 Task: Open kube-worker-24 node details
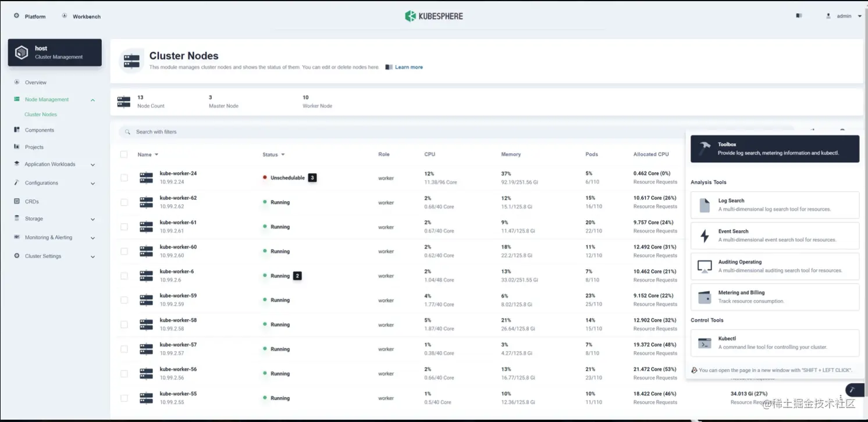click(x=178, y=173)
